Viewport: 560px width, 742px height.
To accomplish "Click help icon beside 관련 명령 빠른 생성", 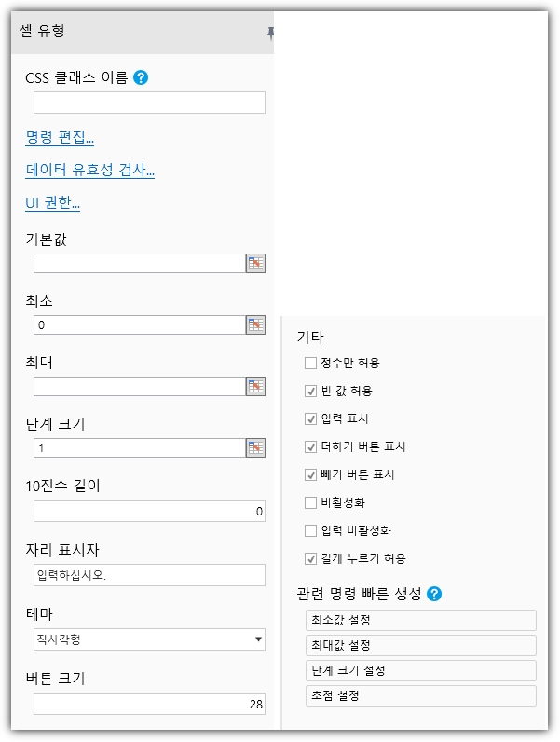I will click(433, 594).
